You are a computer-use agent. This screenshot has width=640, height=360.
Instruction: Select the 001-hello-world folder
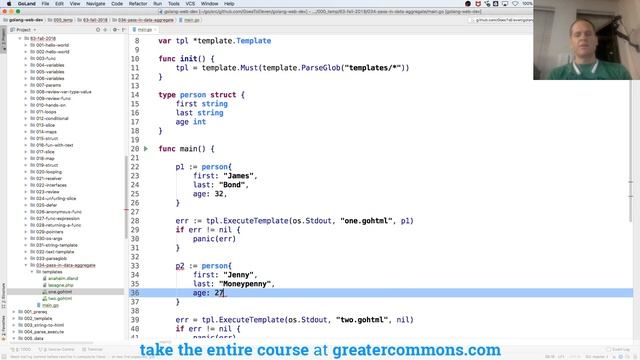[52, 45]
